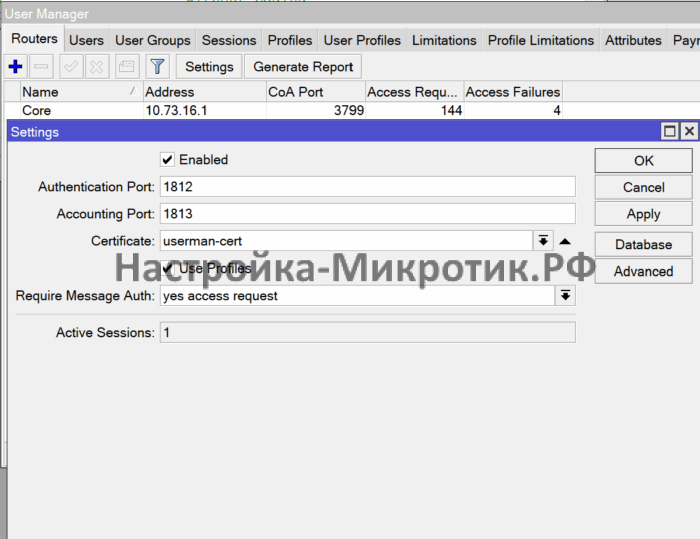The width and height of the screenshot is (700, 539).
Task: Close the Settings dialog
Action: (x=689, y=131)
